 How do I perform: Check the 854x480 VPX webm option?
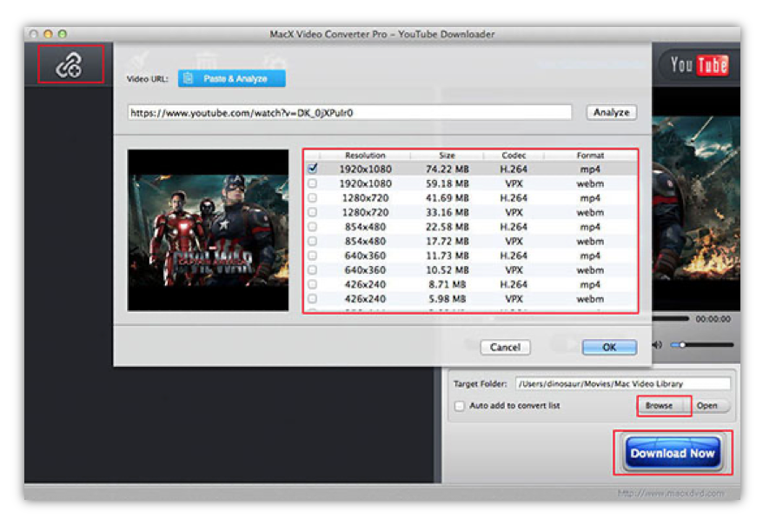point(312,241)
